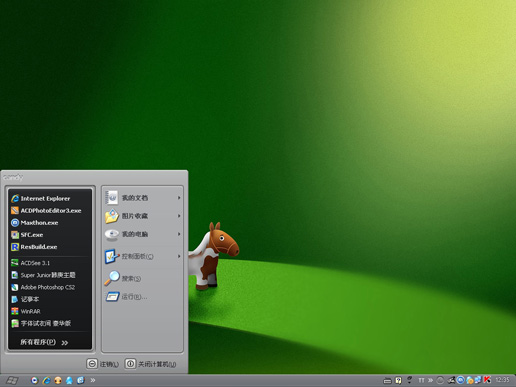Expand the Control Panel submenu arrow
This screenshot has width=516, height=387.
point(179,256)
